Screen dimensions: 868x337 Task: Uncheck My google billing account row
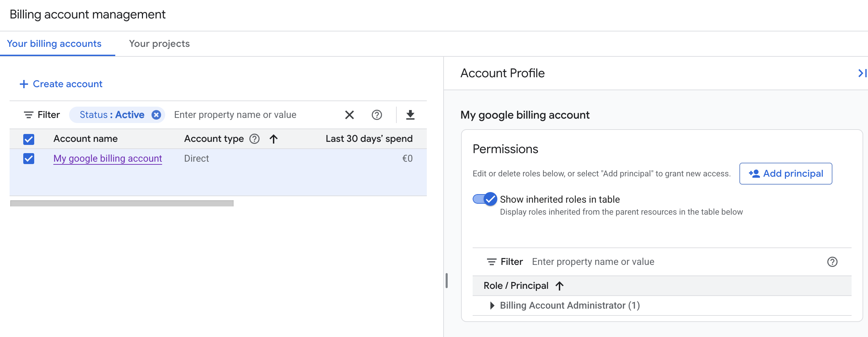[x=29, y=159]
